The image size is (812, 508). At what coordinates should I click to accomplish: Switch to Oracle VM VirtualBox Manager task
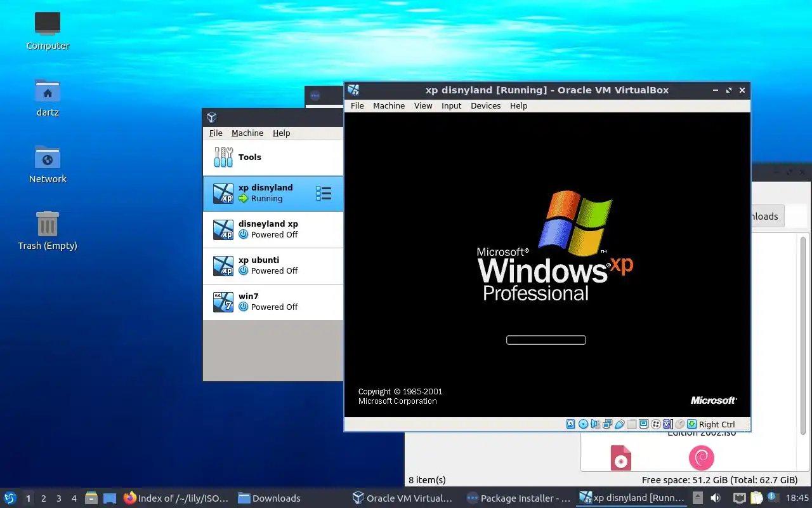pyautogui.click(x=403, y=498)
